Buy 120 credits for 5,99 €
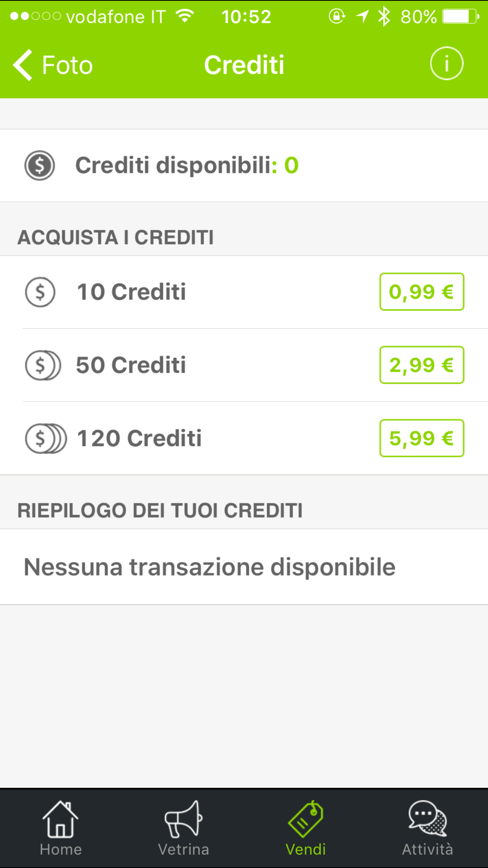Screen dimensions: 488x868 (422, 438)
